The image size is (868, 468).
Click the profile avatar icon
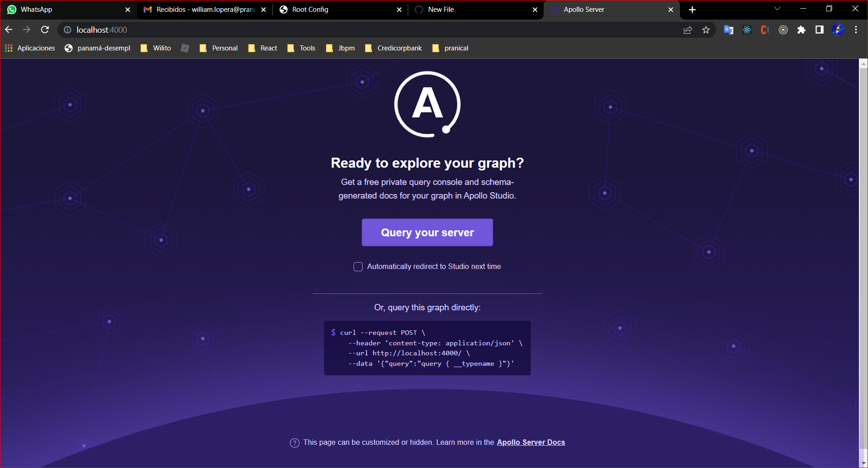(x=838, y=30)
